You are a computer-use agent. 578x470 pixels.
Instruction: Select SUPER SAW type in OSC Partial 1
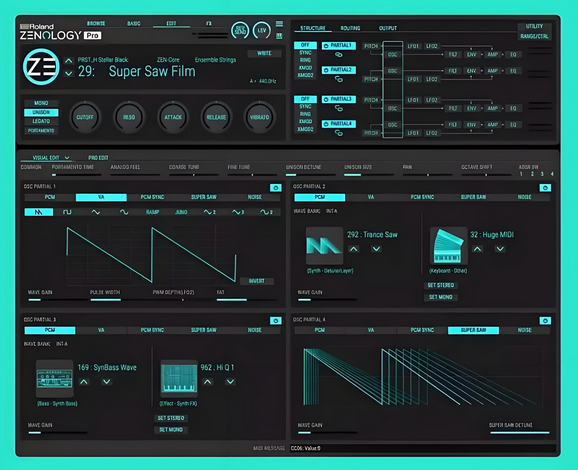pos(204,198)
